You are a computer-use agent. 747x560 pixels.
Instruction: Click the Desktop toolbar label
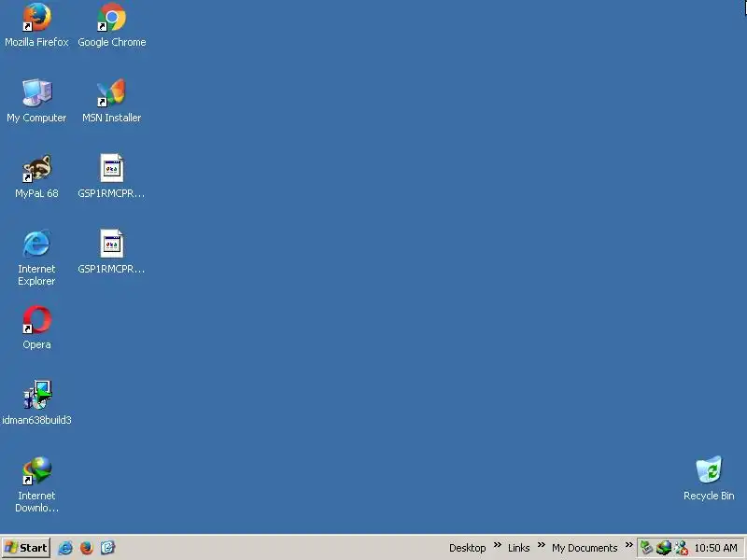coord(468,548)
